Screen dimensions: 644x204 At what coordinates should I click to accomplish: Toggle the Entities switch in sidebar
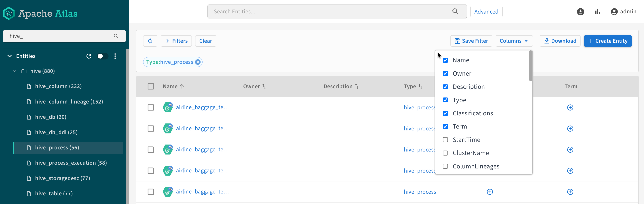click(x=103, y=56)
